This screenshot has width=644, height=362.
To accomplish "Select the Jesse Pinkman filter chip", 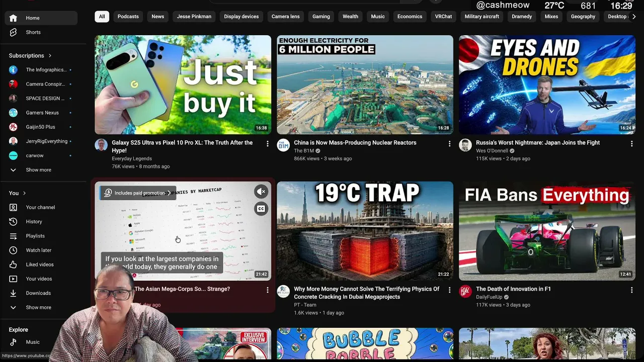I will (194, 17).
